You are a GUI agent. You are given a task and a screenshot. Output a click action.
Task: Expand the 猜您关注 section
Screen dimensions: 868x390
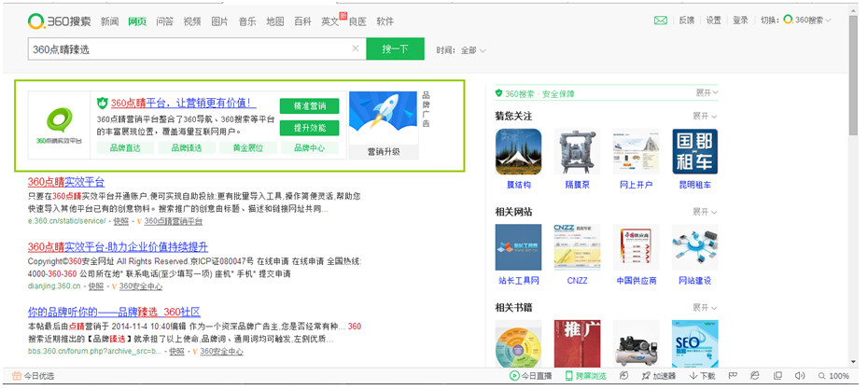click(705, 117)
